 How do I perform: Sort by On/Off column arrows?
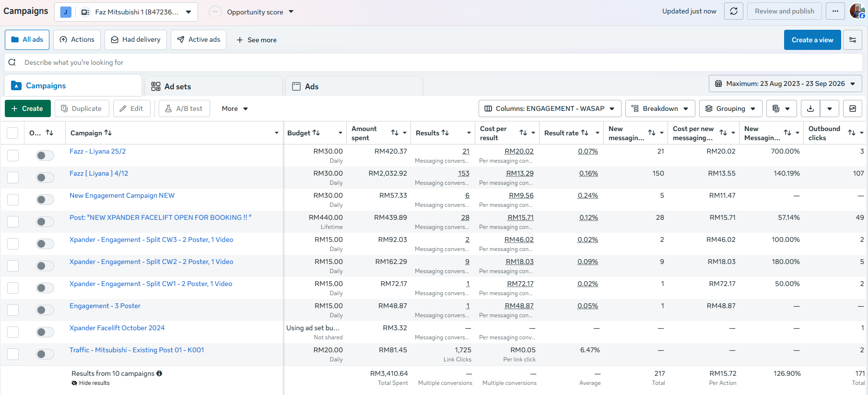49,133
